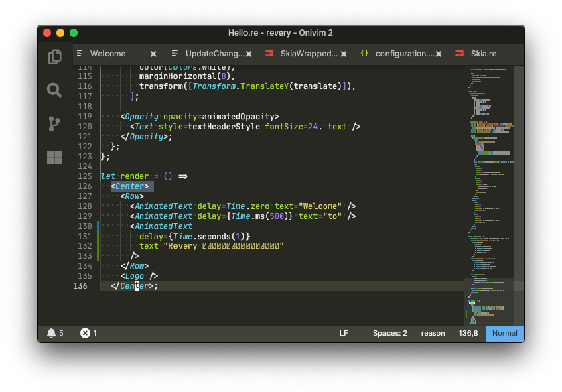Change indentation via Spaces: 2
This screenshot has height=392, width=562.
pos(390,333)
